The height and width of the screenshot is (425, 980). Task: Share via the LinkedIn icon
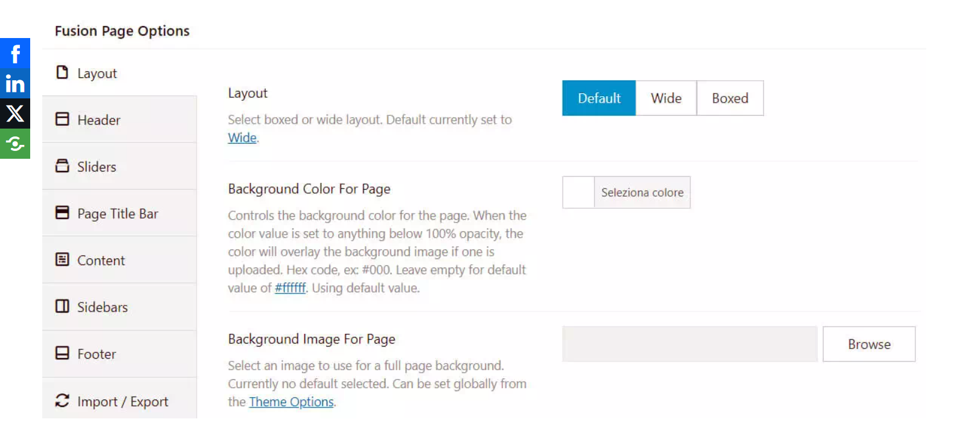coord(15,83)
